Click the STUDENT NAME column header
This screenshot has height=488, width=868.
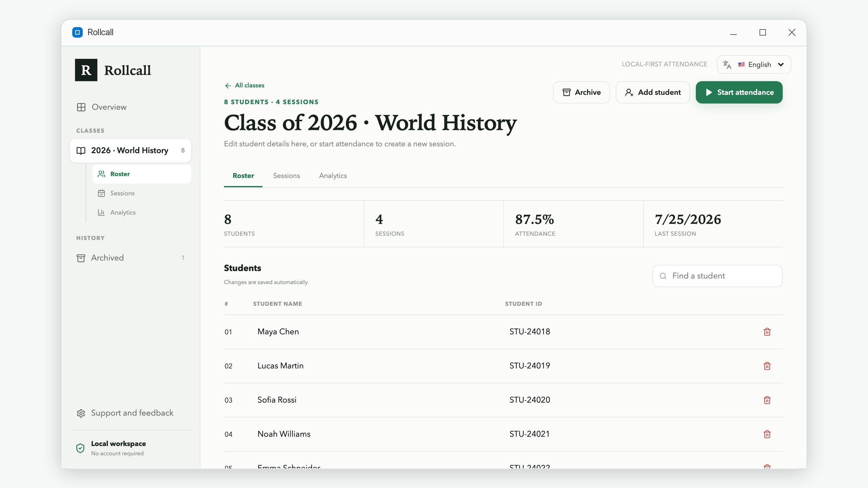tap(277, 304)
